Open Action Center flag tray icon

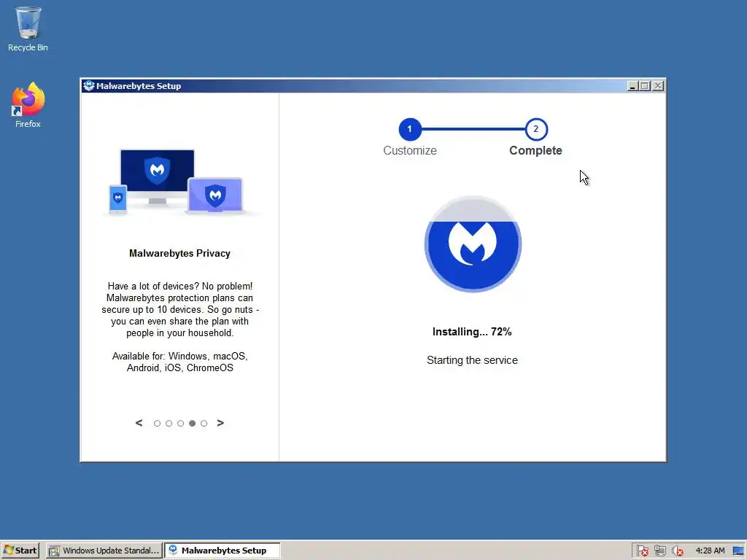pyautogui.click(x=642, y=551)
